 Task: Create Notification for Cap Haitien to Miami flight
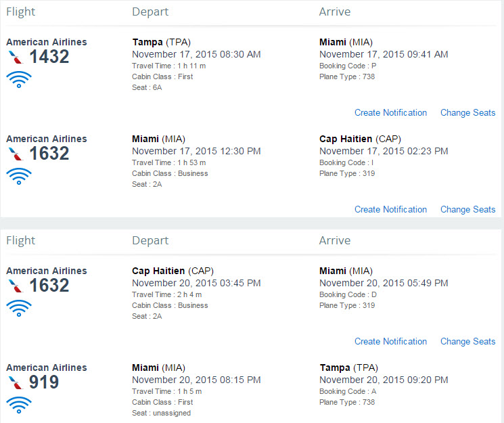coord(390,341)
